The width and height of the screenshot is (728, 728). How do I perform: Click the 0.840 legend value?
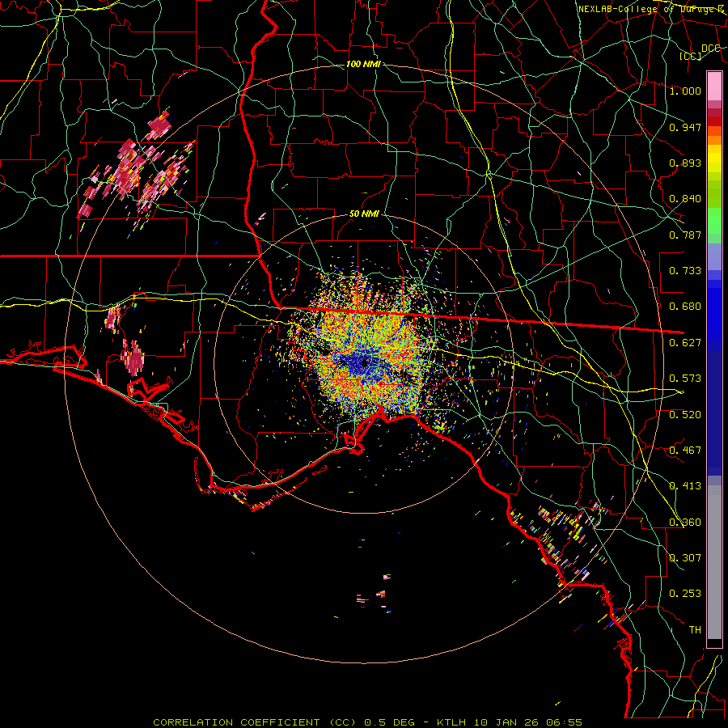coord(685,199)
